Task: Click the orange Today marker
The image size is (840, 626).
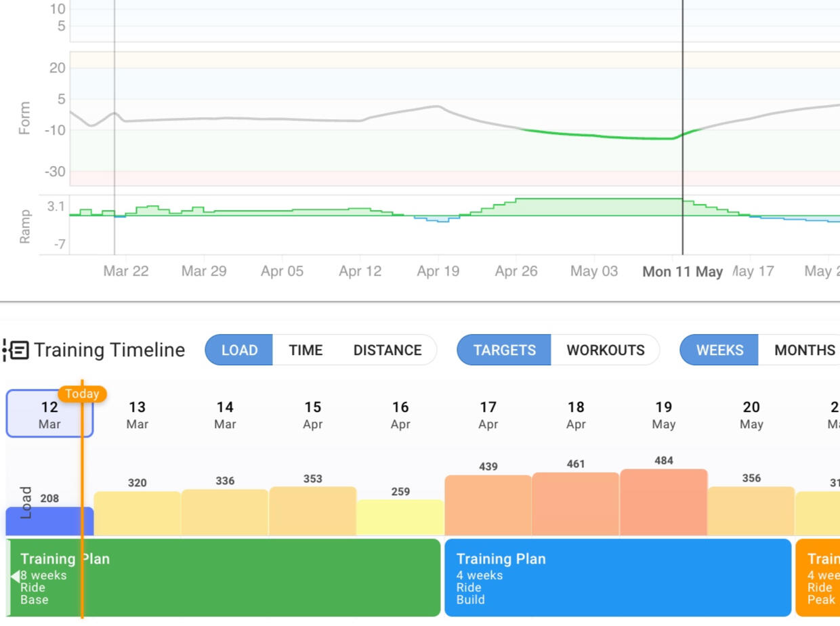Action: [x=82, y=394]
